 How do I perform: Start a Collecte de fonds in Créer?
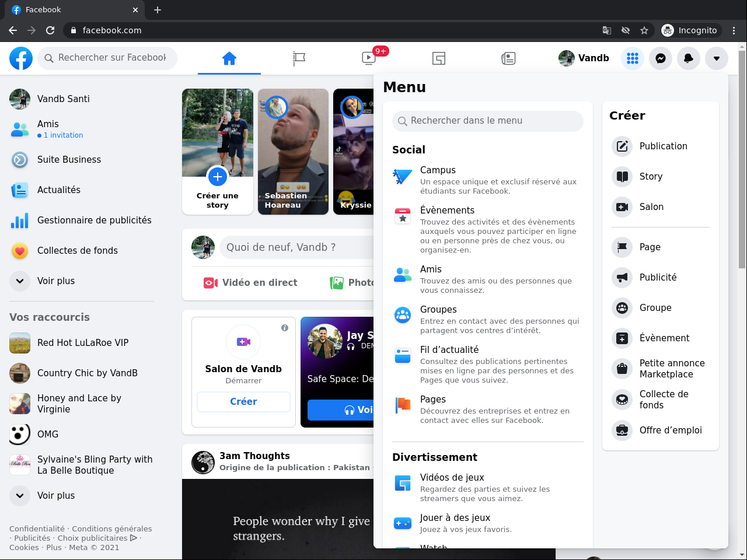[x=661, y=400]
